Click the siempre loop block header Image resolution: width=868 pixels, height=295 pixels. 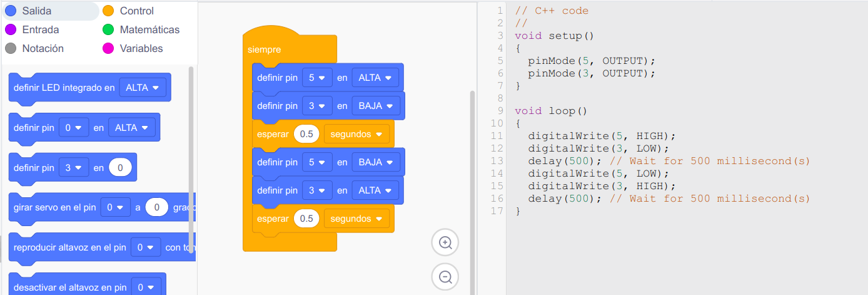click(265, 49)
